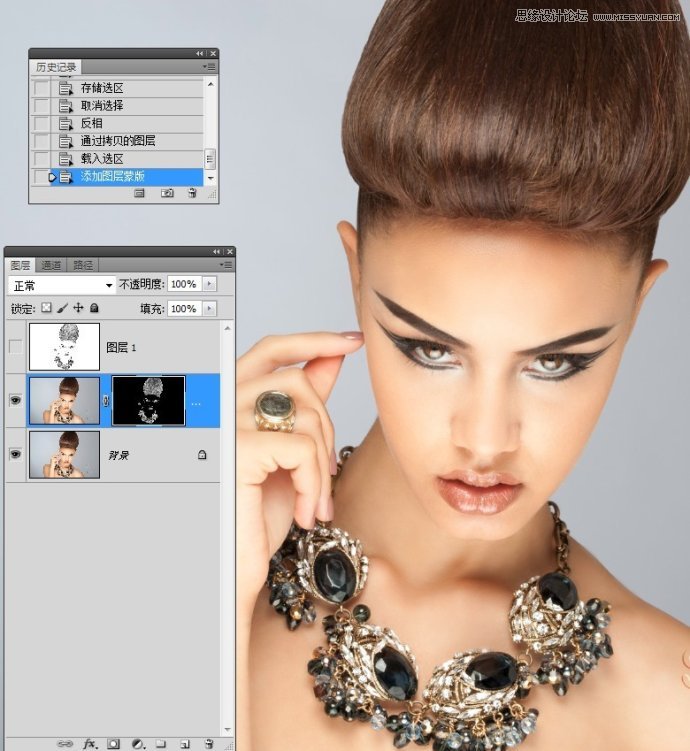Viewport: 690px width, 751px height.
Task: Click History panel scroll up arrow
Action: click(210, 84)
